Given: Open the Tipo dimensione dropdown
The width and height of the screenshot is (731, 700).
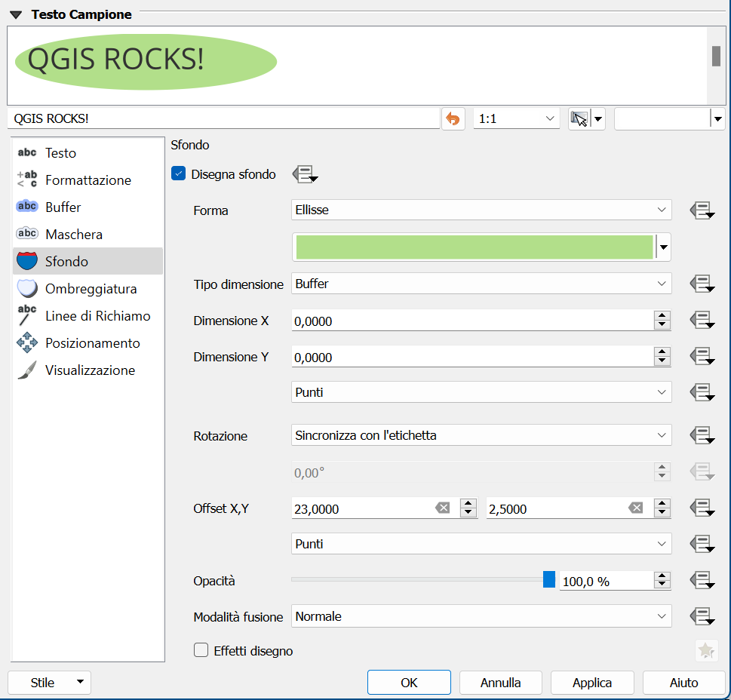Looking at the screenshot, I should (481, 284).
